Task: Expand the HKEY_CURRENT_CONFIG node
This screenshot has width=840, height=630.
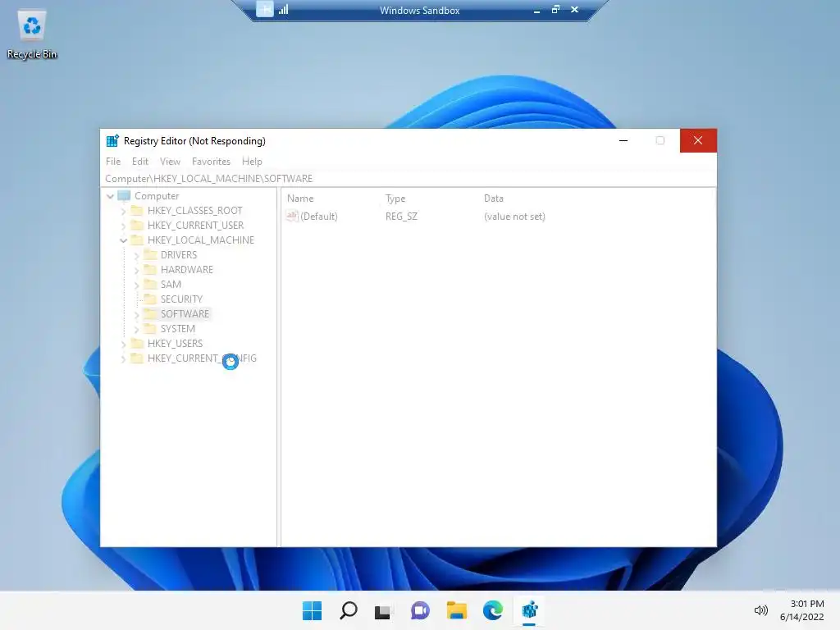Action: tap(123, 358)
